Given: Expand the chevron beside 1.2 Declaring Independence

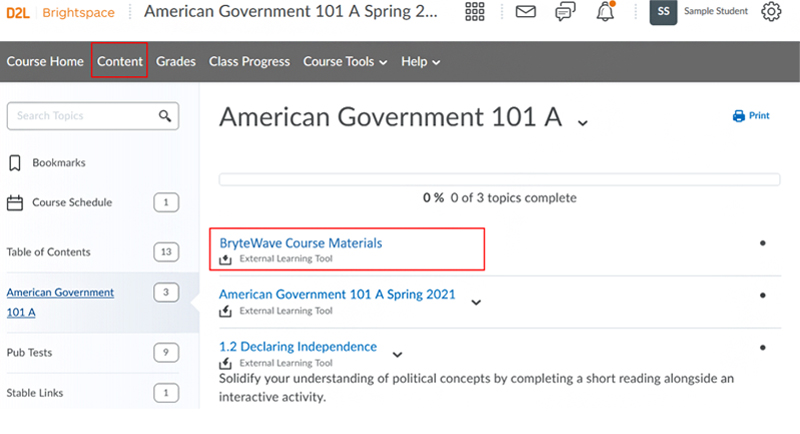Looking at the screenshot, I should [x=397, y=354].
